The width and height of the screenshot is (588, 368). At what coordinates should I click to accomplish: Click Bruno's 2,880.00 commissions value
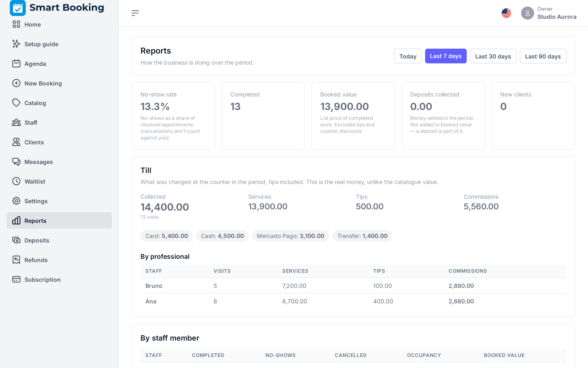[x=461, y=286]
